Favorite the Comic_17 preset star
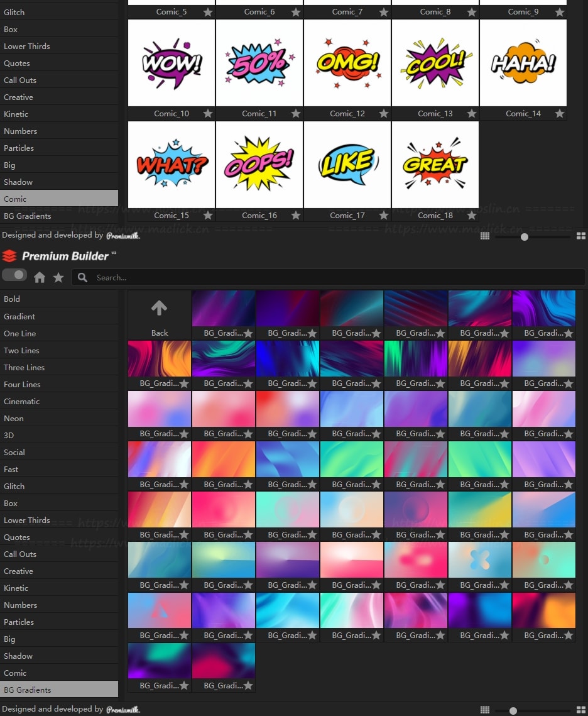The height and width of the screenshot is (716, 588). [384, 215]
